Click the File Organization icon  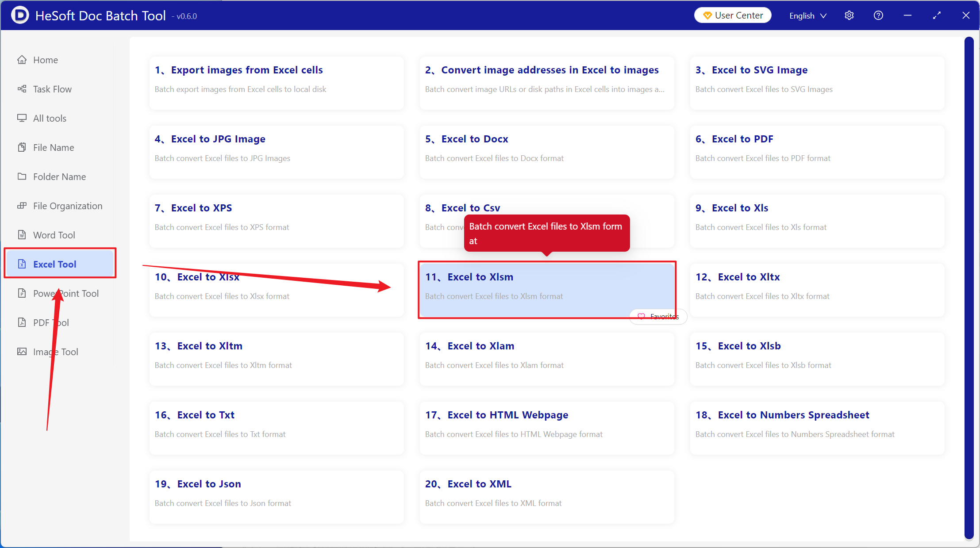coord(22,206)
